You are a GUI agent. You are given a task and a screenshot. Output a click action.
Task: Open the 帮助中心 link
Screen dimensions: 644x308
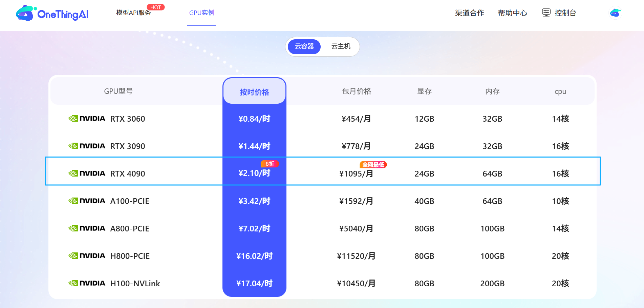(512, 13)
